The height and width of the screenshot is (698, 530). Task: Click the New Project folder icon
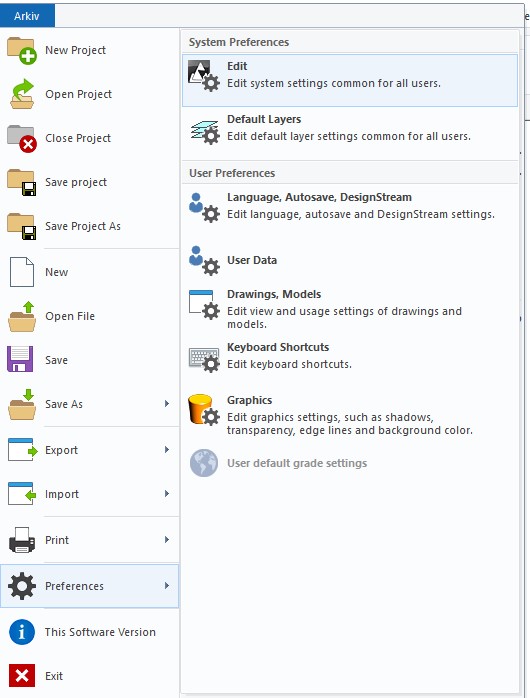click(x=22, y=50)
